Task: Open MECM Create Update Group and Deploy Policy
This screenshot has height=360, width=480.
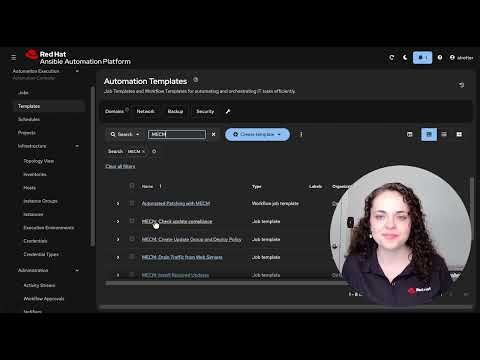Action: (x=192, y=239)
